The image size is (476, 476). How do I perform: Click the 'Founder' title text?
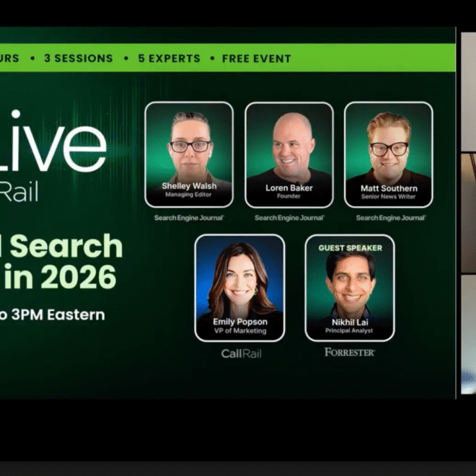288,196
